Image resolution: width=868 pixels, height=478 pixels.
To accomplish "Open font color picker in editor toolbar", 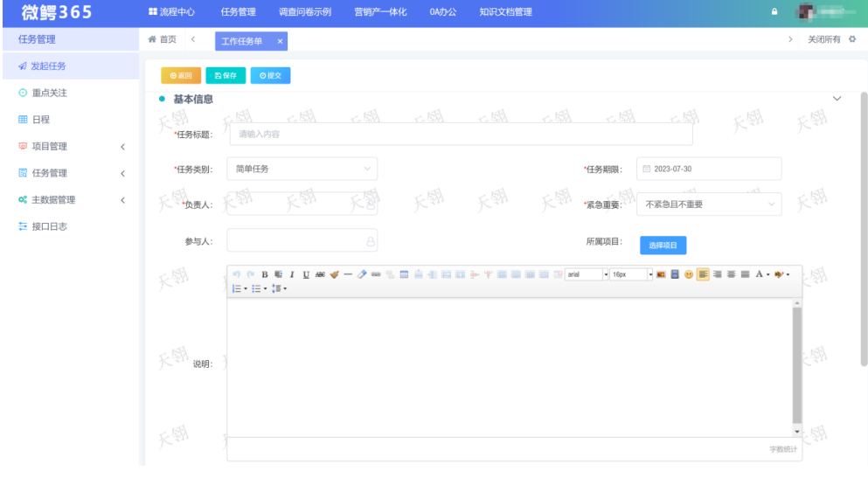I will pos(760,274).
